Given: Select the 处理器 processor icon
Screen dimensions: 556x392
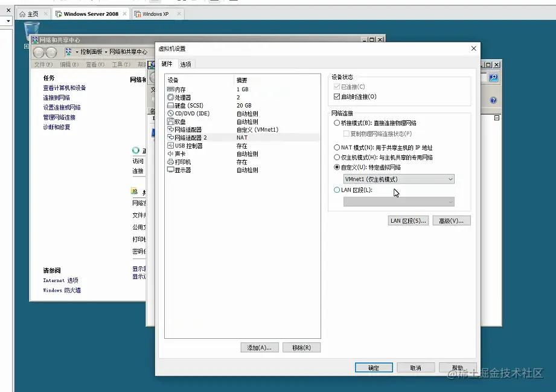Looking at the screenshot, I should coord(171,97).
